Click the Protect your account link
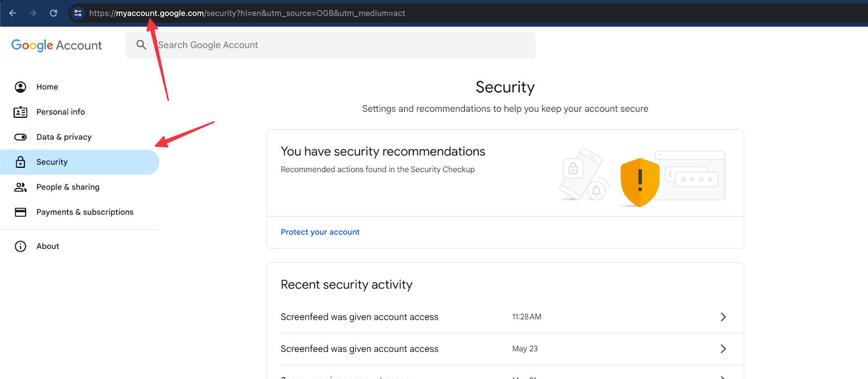This screenshot has width=868, height=379. (x=320, y=232)
